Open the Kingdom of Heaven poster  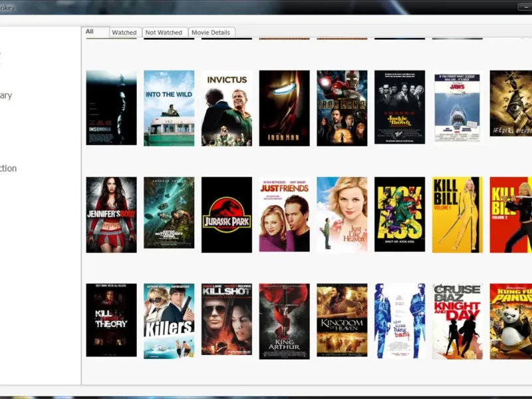342,321
